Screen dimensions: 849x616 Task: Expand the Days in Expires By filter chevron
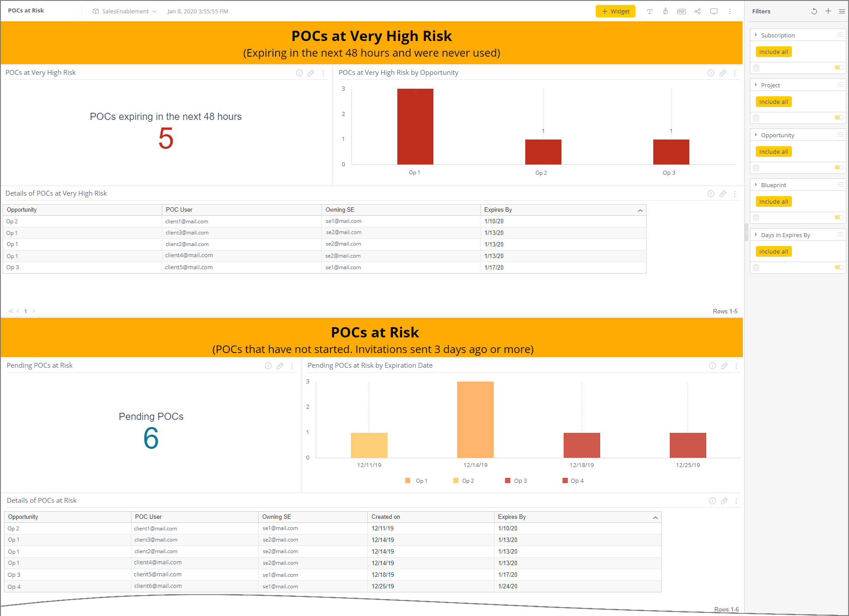tap(756, 234)
